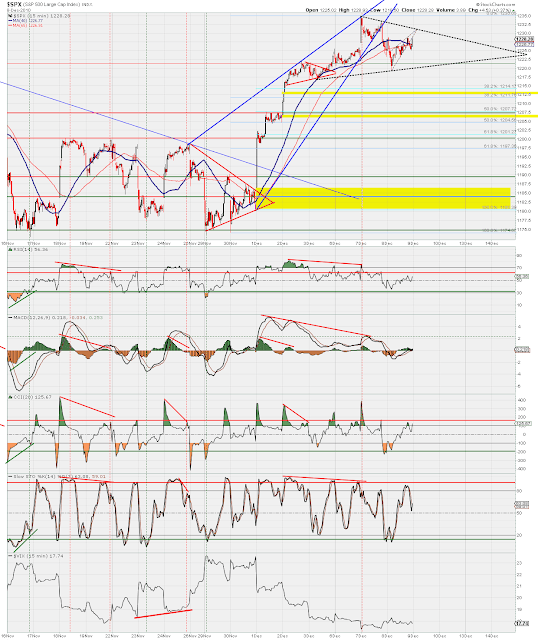Select the $SPX (15 min) legend entry
538x640 pixels.
(x=40, y=16)
